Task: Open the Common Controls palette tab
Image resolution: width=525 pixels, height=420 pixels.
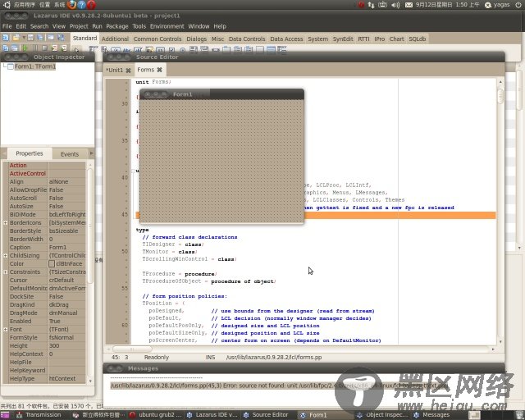Action: click(157, 39)
